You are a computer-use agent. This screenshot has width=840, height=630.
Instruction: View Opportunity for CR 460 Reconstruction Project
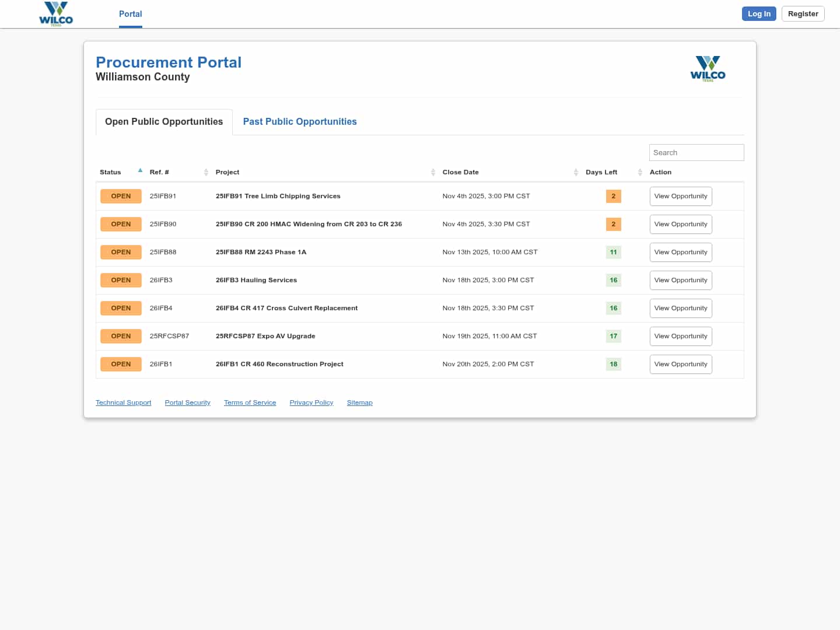680,364
